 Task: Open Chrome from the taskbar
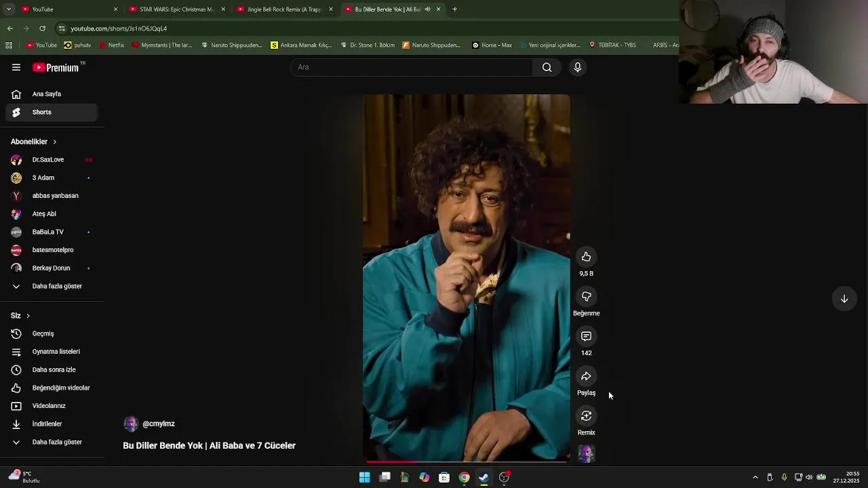(464, 477)
